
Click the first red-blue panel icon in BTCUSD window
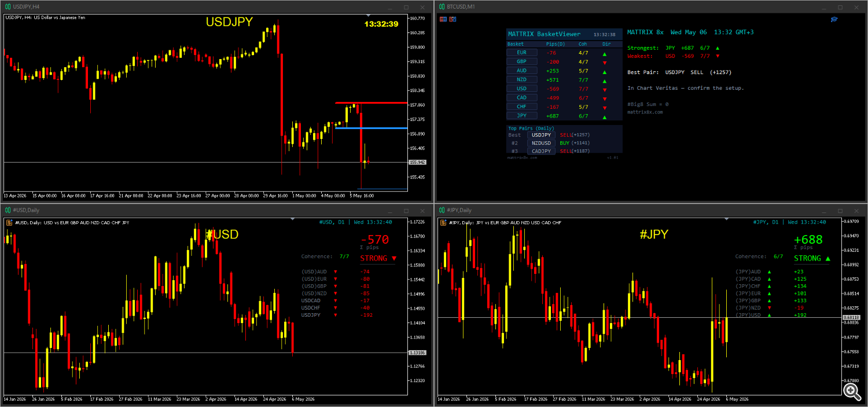coord(443,19)
